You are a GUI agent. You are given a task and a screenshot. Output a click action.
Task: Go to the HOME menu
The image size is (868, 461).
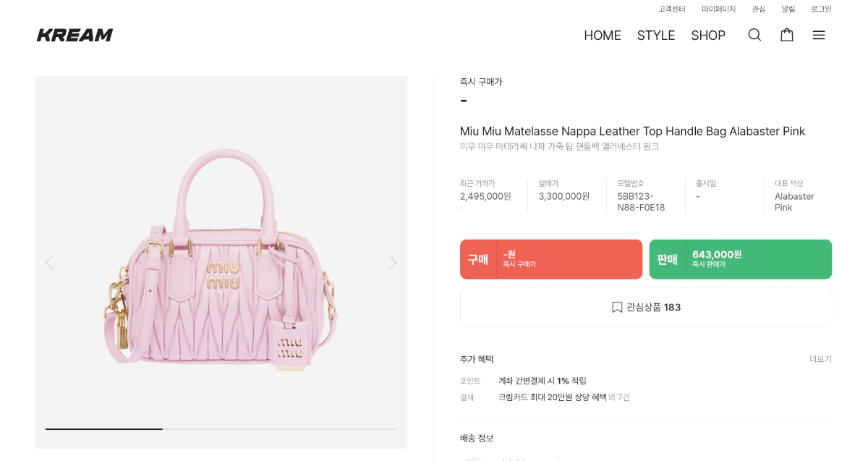click(603, 35)
